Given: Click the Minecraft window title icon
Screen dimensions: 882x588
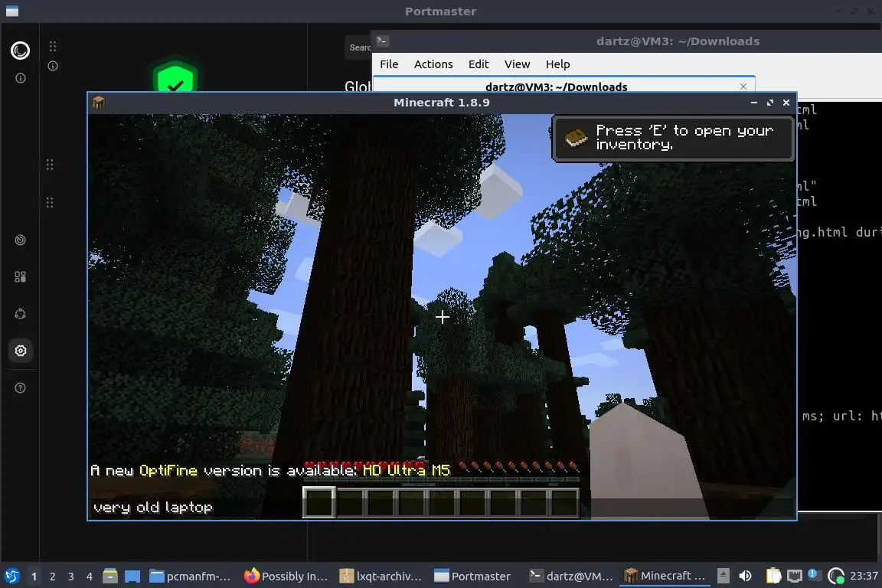Looking at the screenshot, I should pyautogui.click(x=99, y=103).
